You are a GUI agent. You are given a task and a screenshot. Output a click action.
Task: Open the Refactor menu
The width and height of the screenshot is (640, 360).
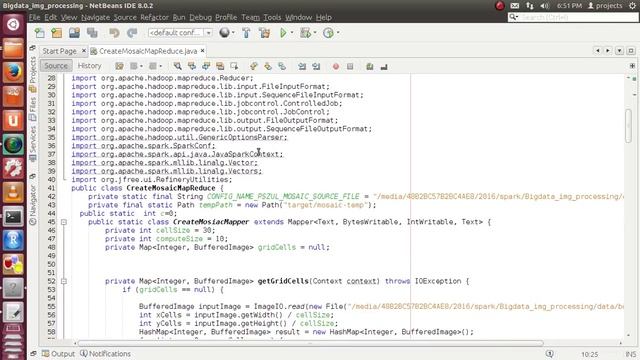point(154,17)
